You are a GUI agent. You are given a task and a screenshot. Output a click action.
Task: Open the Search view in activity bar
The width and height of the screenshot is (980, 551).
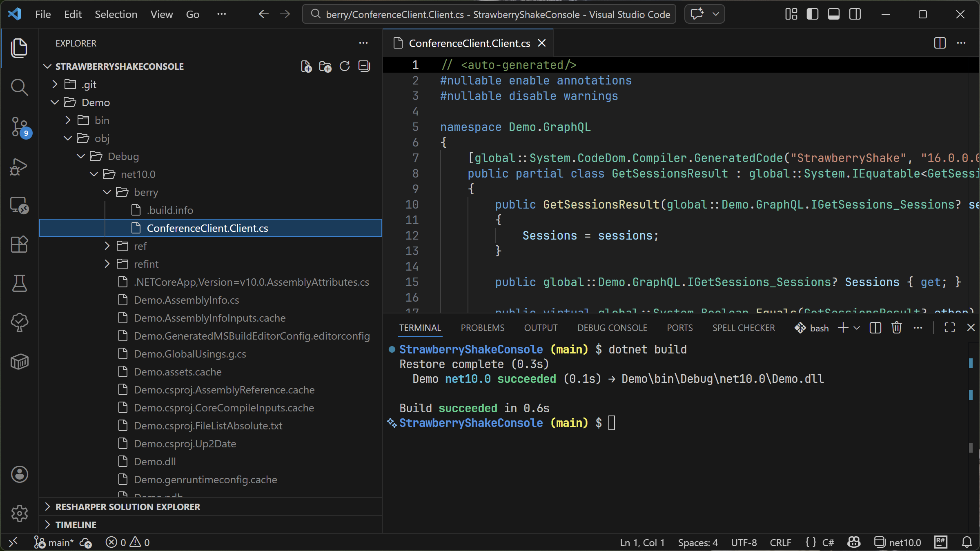coord(19,87)
